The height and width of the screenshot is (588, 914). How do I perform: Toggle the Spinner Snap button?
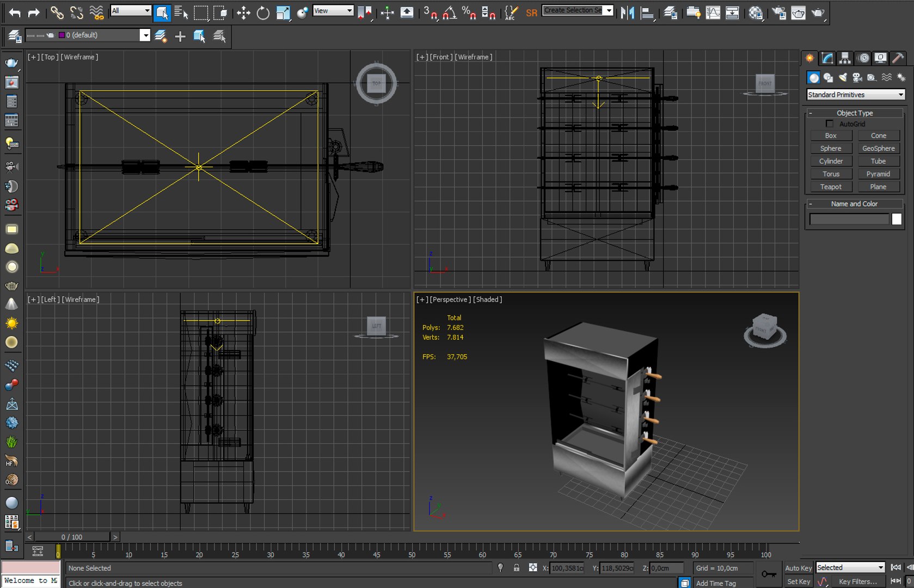coord(488,12)
